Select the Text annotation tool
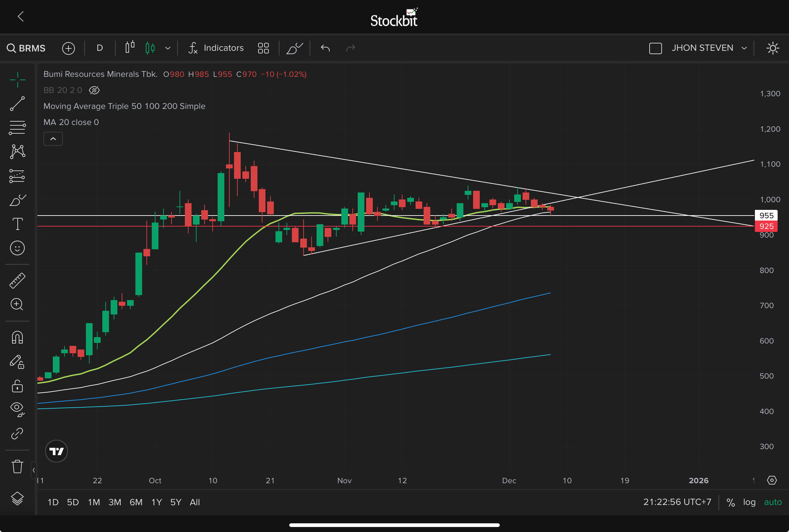 click(x=17, y=224)
